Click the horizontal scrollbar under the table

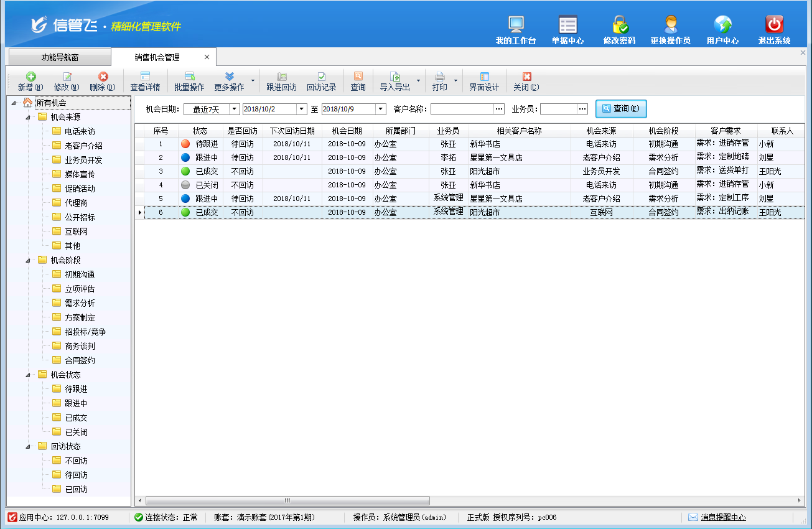[x=287, y=500]
